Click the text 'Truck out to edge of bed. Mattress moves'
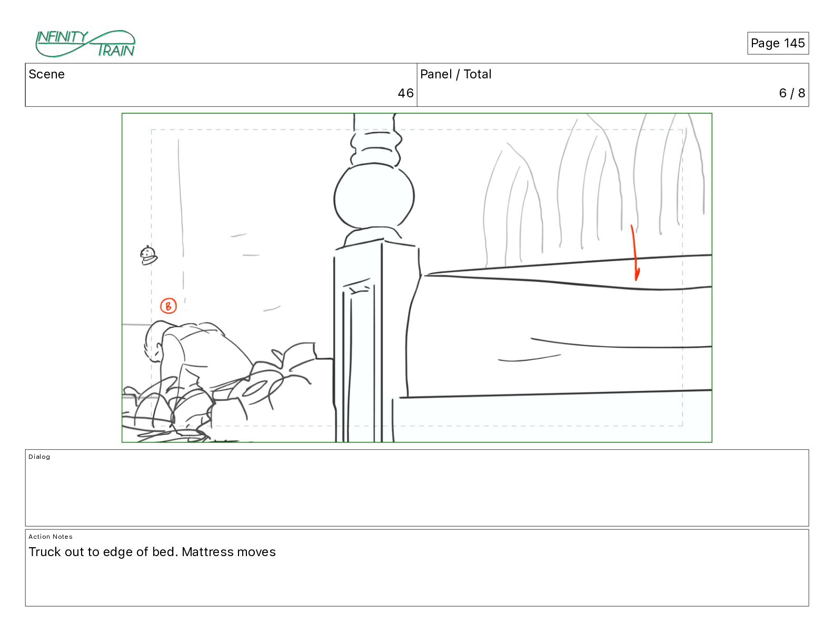 [152, 552]
